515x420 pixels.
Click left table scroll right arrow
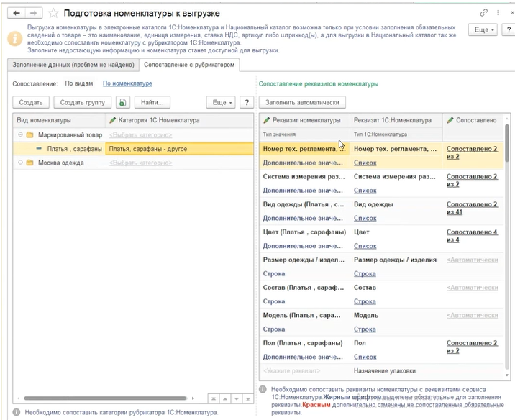193,398
